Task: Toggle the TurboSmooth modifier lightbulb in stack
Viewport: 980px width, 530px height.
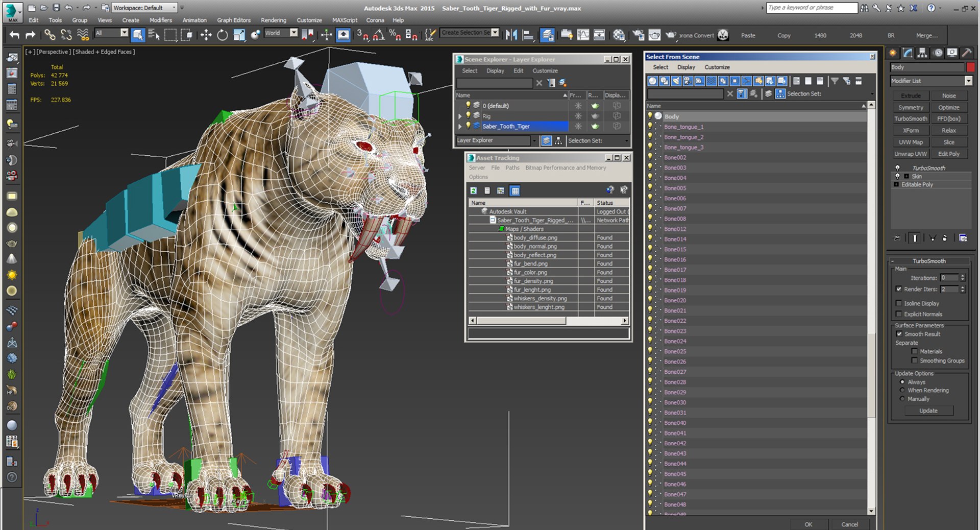Action: pyautogui.click(x=897, y=168)
